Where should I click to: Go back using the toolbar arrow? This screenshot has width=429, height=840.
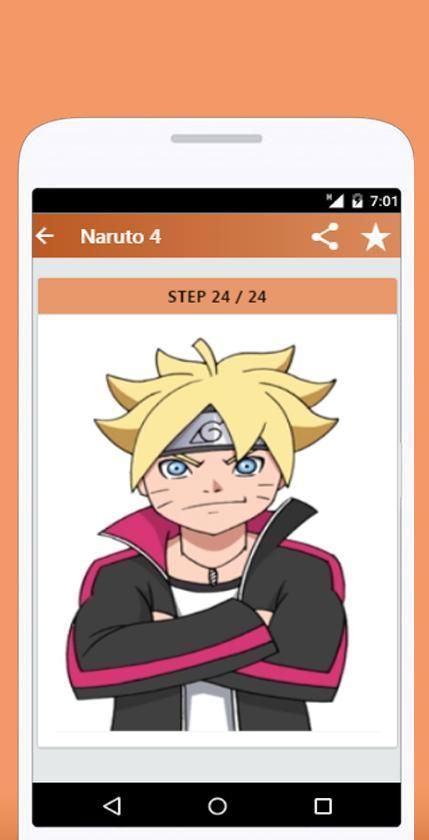pyautogui.click(x=45, y=236)
